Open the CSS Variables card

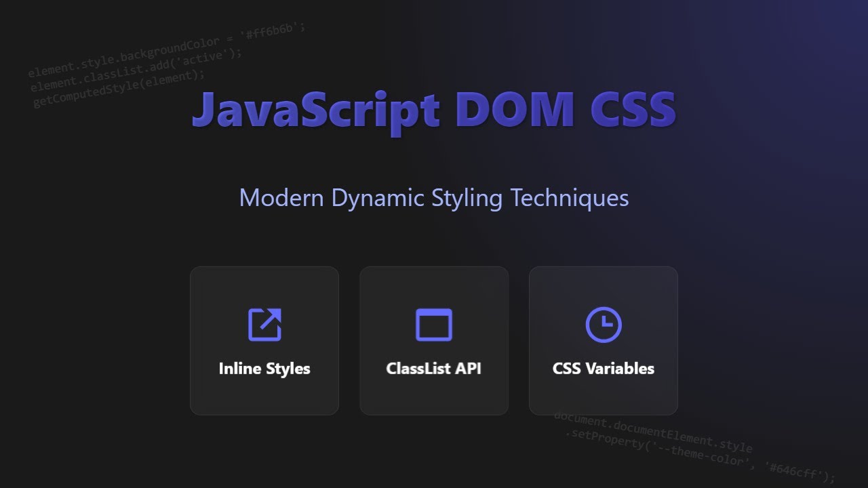click(604, 340)
